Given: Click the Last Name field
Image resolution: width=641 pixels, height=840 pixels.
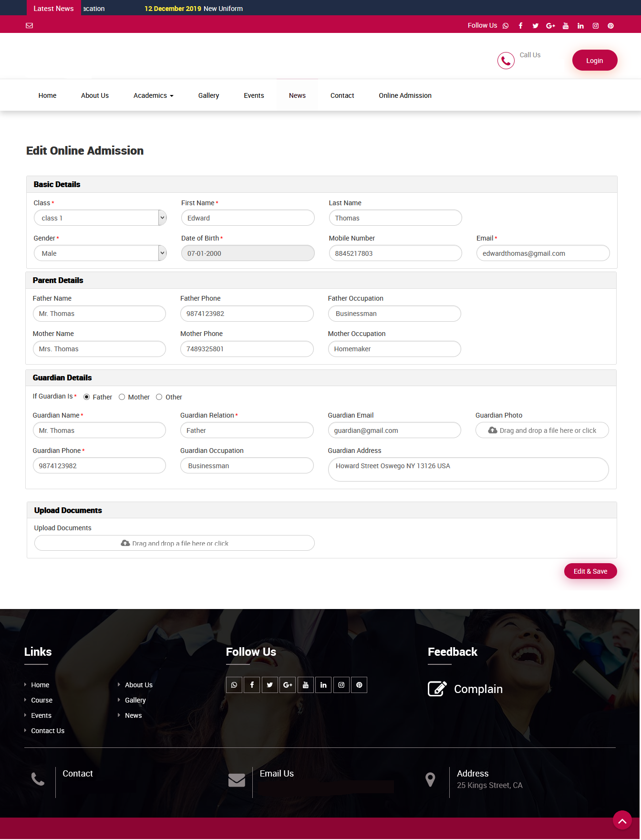Looking at the screenshot, I should coord(395,218).
